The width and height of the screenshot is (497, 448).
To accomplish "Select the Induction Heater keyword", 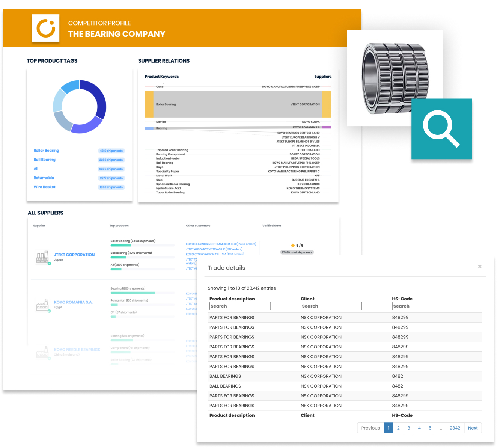I will [x=168, y=158].
